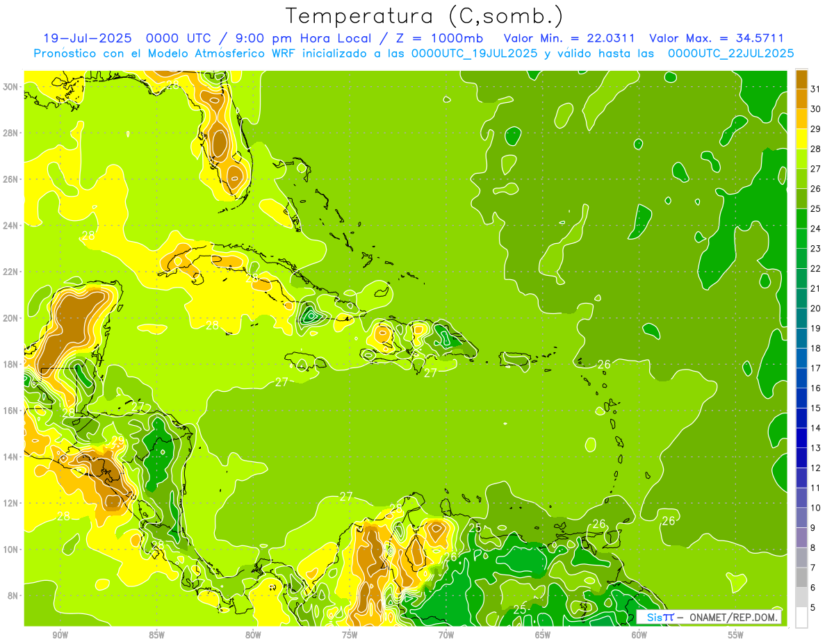This screenshot has height=644, width=834.
Task: Click the dark blue legend segment between 13 and 14
Action: (802, 438)
